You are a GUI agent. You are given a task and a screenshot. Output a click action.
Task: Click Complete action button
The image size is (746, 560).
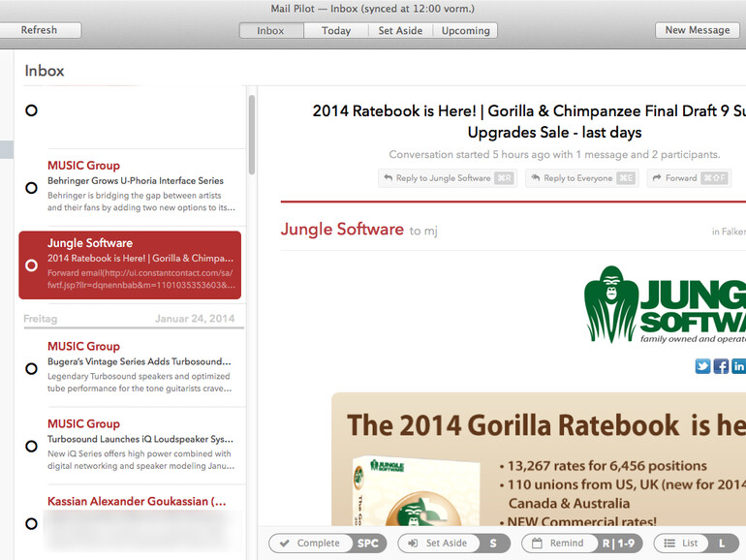(x=327, y=543)
